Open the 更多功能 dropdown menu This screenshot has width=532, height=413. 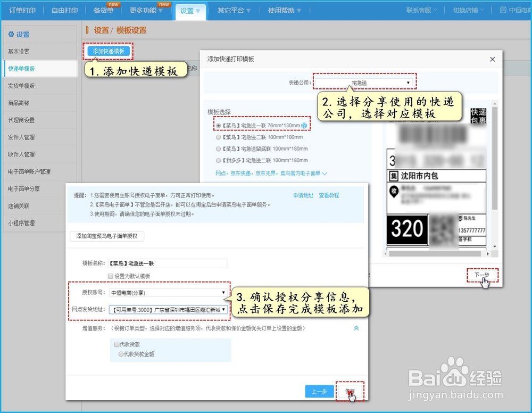click(146, 11)
